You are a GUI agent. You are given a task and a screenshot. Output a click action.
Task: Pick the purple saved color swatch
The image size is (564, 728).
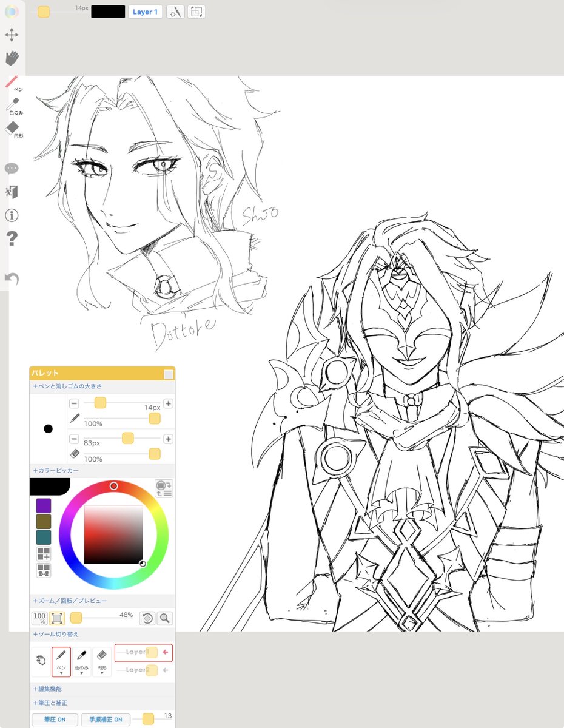[x=44, y=506]
